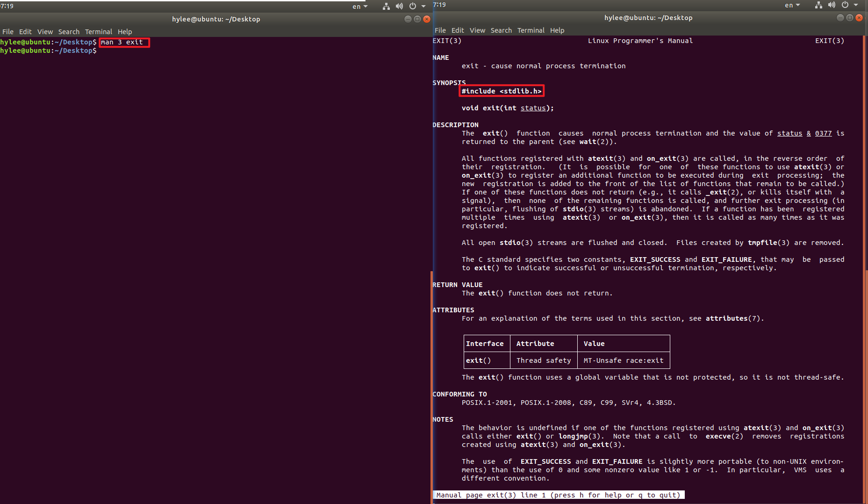This screenshot has width=868, height=504.
Task: Click 'exit - cause normal process termination' line
Action: [544, 66]
